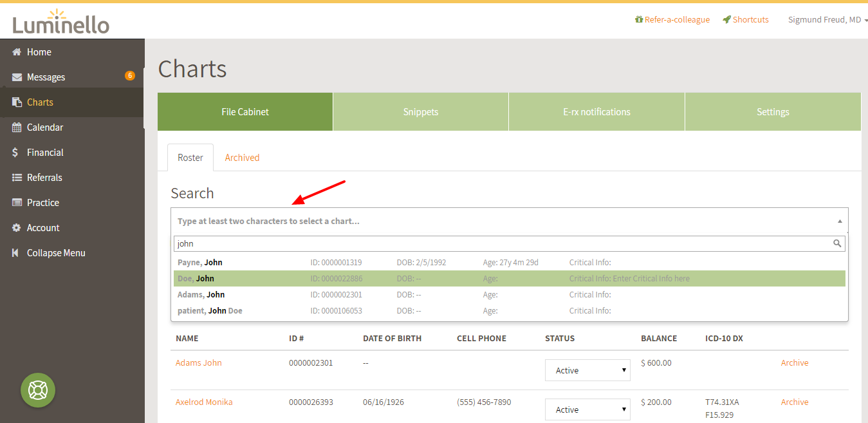Open the green lifebuoy help button

point(38,390)
